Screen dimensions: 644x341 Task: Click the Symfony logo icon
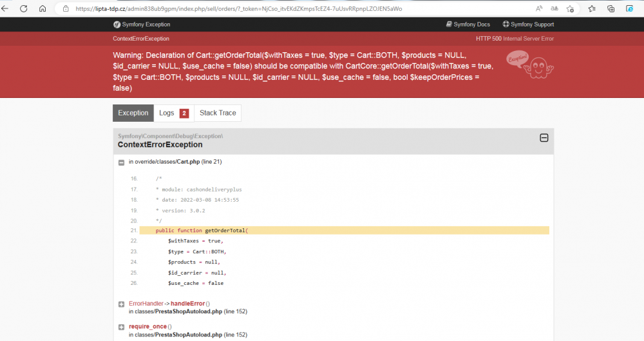[x=117, y=24]
